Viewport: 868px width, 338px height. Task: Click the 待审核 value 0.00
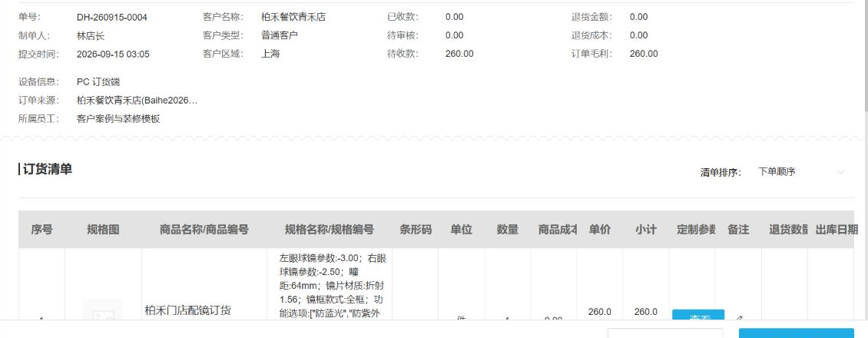(x=455, y=35)
